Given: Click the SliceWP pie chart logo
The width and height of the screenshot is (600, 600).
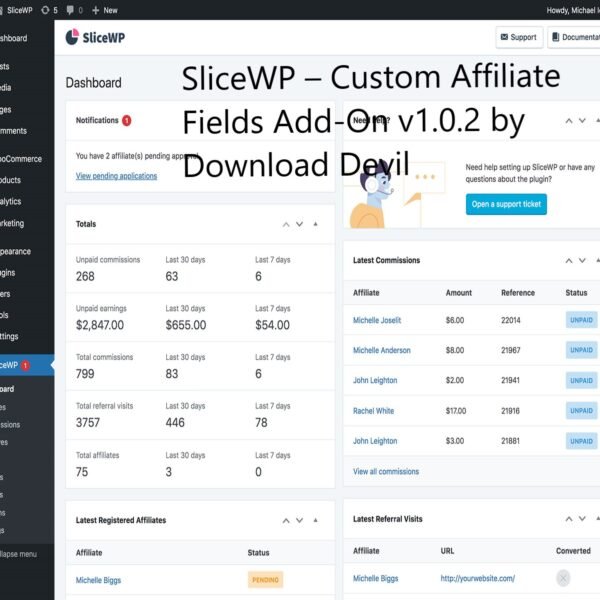Looking at the screenshot, I should [72, 37].
